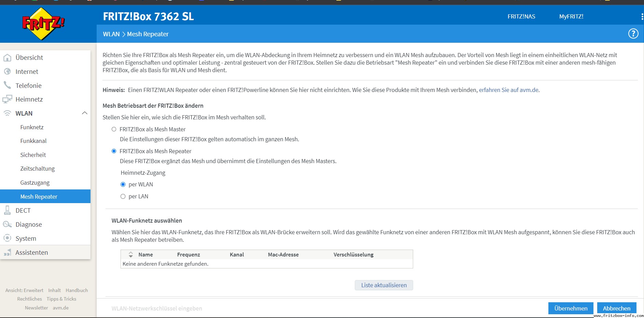Image resolution: width=644 pixels, height=318 pixels.
Task: Click 'Mesh Repeater' breadcrumb text
Action: (x=148, y=34)
